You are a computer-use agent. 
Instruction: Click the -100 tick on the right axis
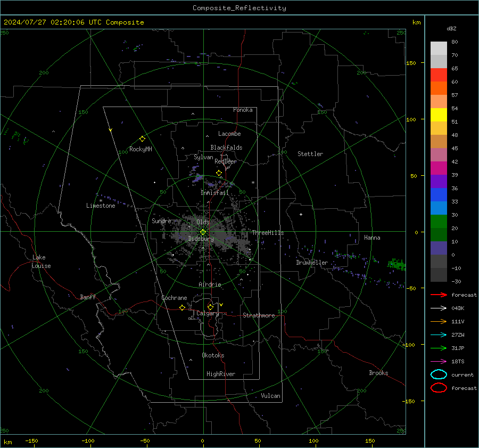tap(408, 345)
